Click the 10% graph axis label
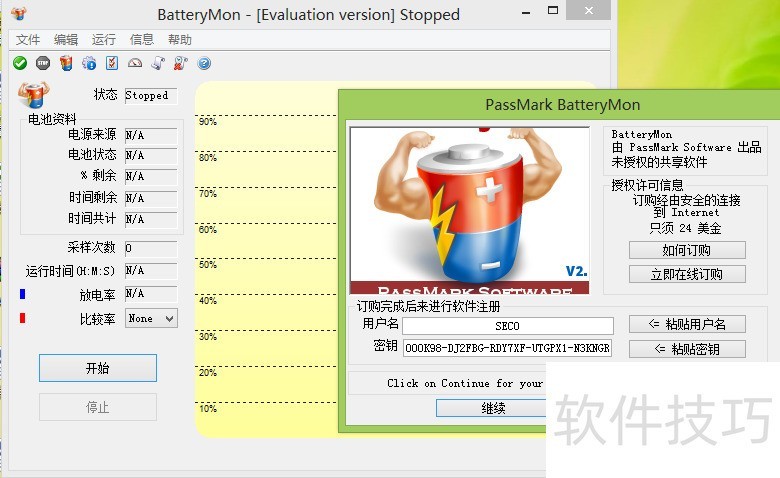Image resolution: width=780 pixels, height=478 pixels. coord(207,409)
